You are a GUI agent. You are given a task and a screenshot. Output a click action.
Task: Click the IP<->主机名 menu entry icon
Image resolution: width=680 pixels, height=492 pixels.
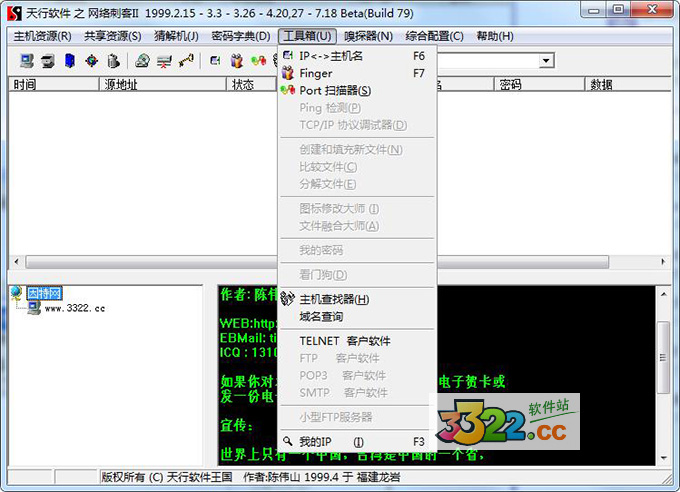point(288,56)
